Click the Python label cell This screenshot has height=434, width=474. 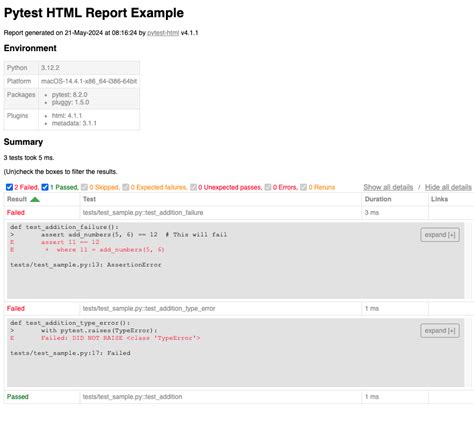[21, 68]
